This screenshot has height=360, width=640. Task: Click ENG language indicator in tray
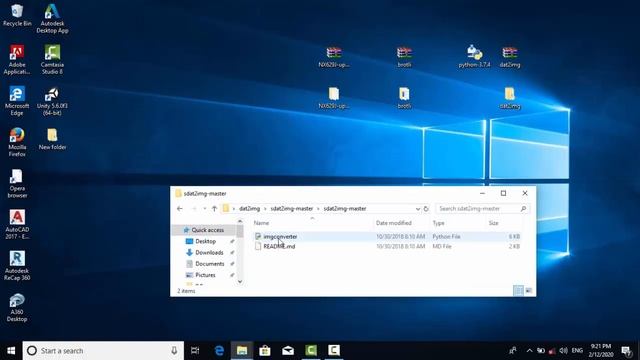577,351
